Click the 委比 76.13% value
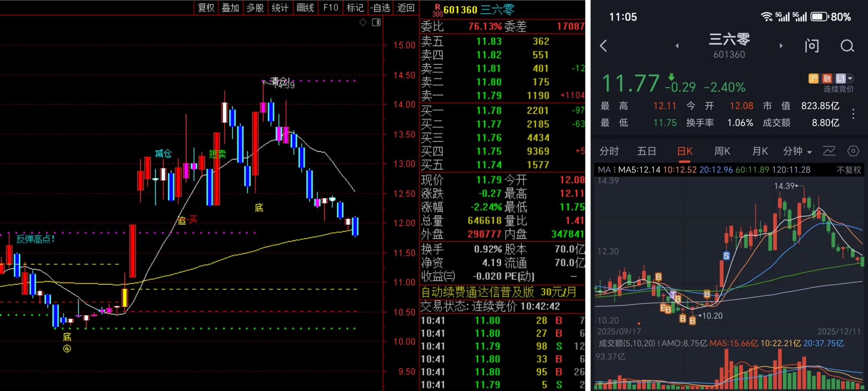Screen dimensions: 868x391 tap(485, 27)
